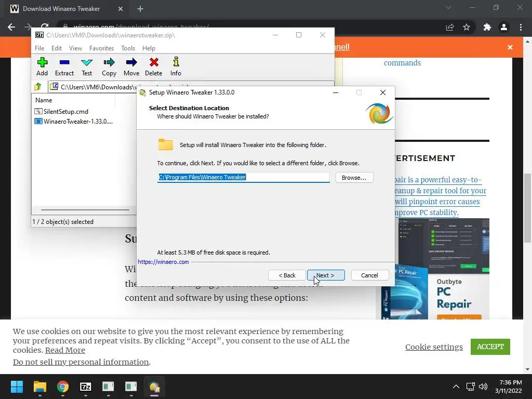The width and height of the screenshot is (532, 399).
Task: Open the Tools menu in 7-Zip
Action: [x=128, y=48]
